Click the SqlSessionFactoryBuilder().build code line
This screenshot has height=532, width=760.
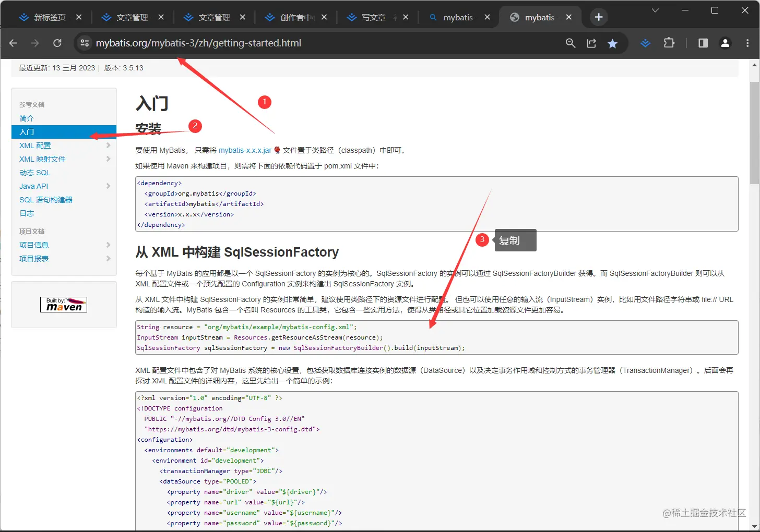[301, 348]
